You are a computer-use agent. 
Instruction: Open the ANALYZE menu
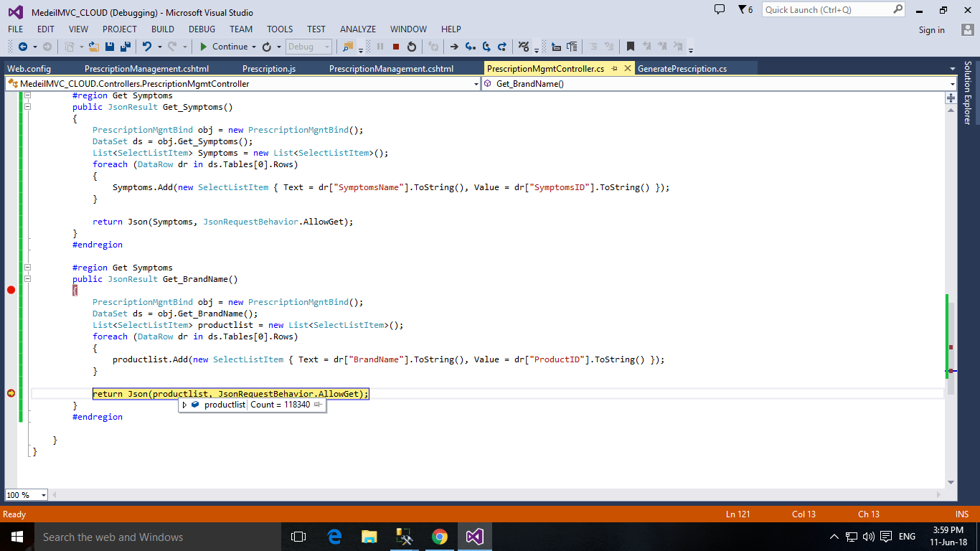(x=358, y=29)
